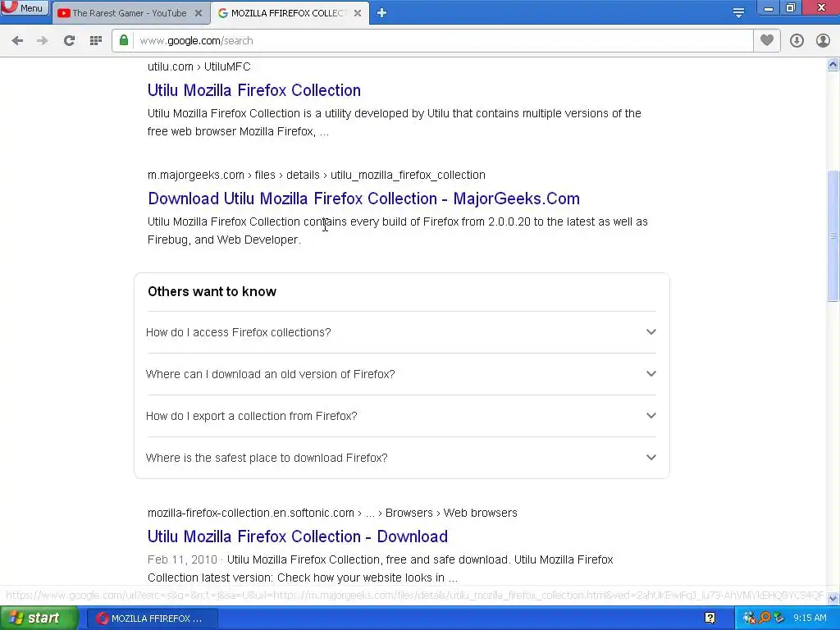Open the Utilu Mozilla Firefox Collection result
This screenshot has width=840, height=630.
tap(254, 90)
